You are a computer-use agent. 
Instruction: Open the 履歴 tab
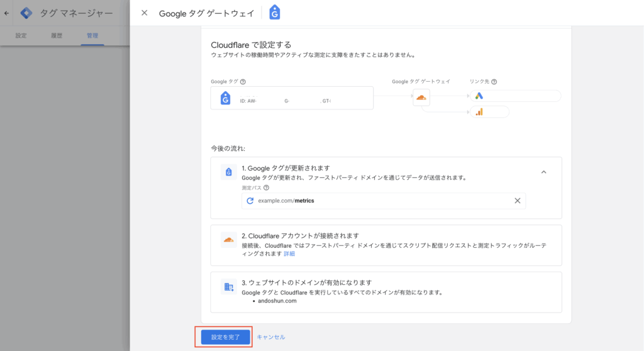(57, 36)
